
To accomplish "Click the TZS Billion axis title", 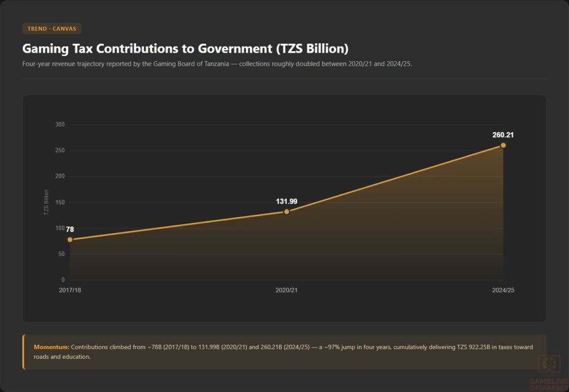I will click(46, 202).
